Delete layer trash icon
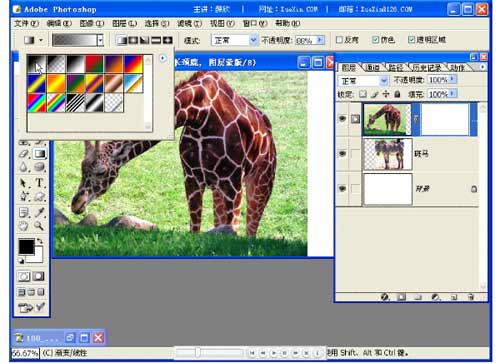500x363 pixels. tap(471, 297)
